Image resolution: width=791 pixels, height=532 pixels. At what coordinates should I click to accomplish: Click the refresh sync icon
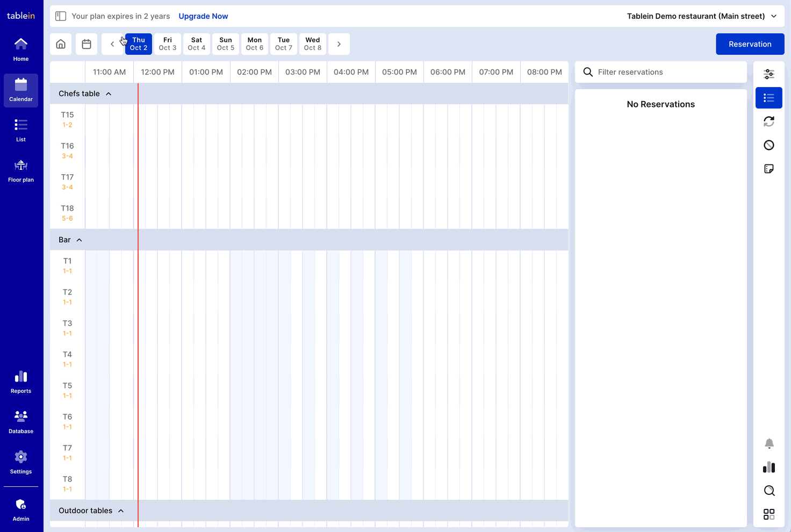click(x=769, y=121)
